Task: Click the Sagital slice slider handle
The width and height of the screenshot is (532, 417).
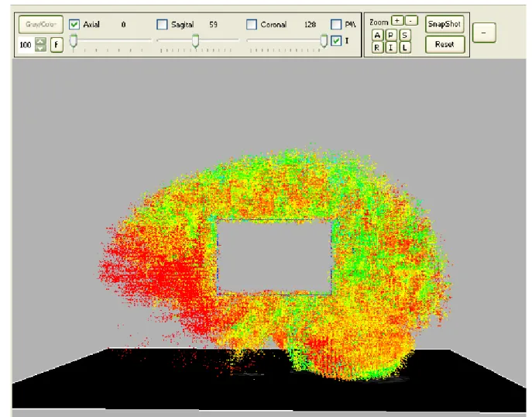Action: click(195, 41)
